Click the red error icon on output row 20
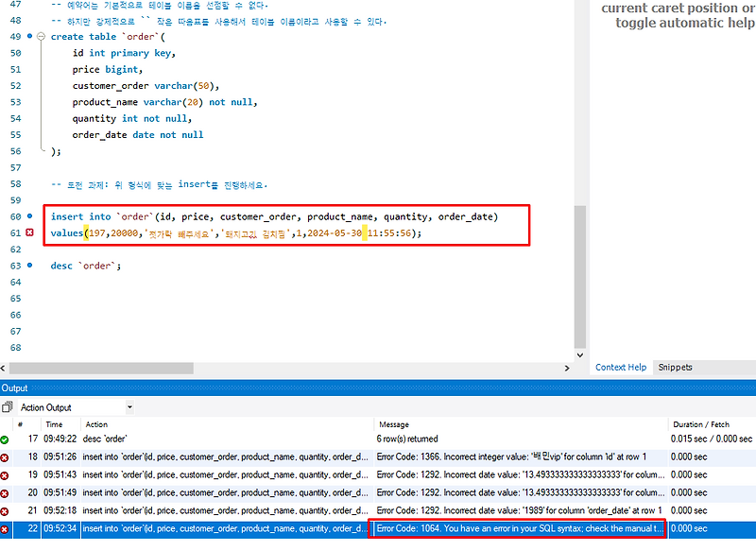The width and height of the screenshot is (756, 551). 5,491
